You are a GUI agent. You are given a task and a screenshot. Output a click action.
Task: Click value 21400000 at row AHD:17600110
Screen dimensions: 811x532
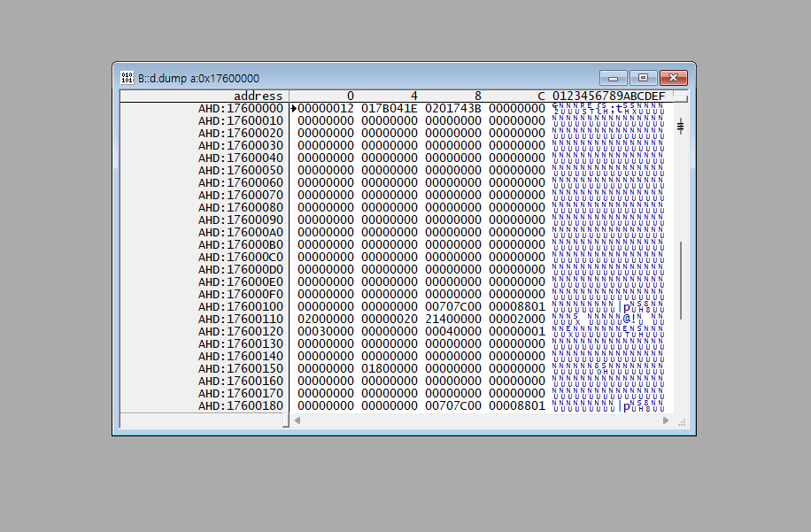452,319
